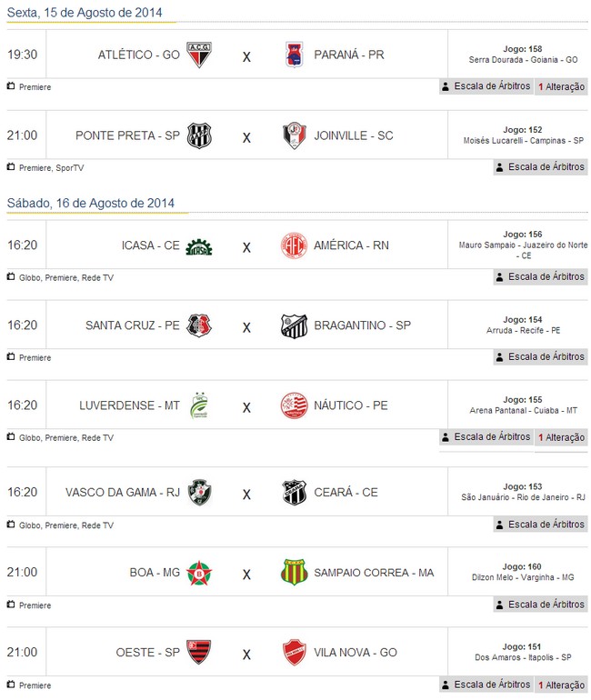Click the Sampaio Correa team crest
This screenshot has width=591, height=700.
294,573
